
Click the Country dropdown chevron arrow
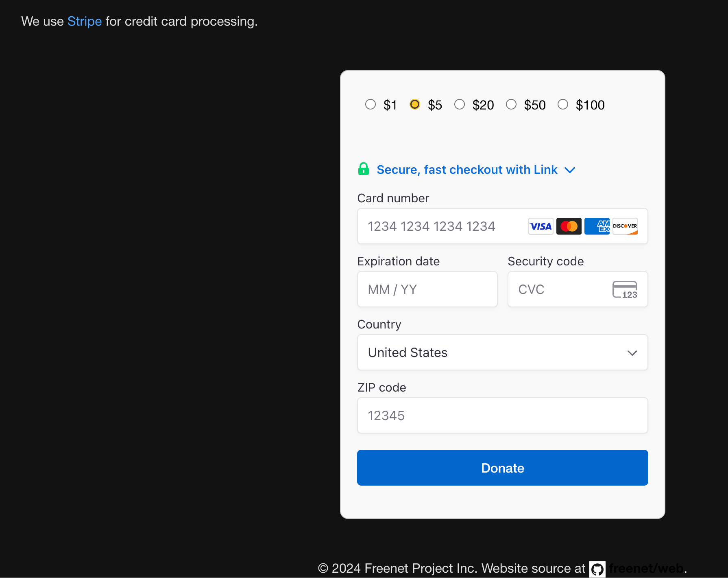[632, 353]
